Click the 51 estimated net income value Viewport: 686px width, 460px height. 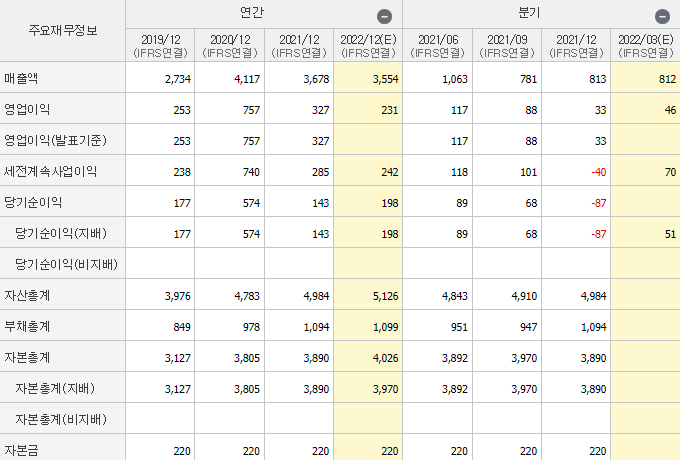(x=670, y=235)
